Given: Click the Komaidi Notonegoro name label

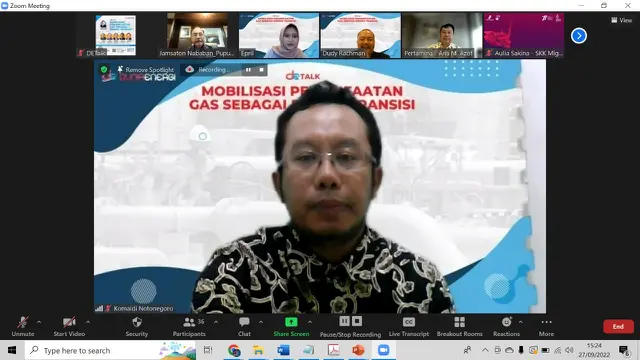Looking at the screenshot, I should point(143,308).
